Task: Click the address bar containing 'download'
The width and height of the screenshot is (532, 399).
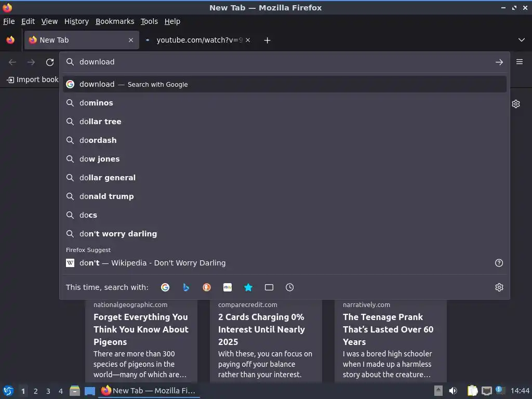Action: 284,62
